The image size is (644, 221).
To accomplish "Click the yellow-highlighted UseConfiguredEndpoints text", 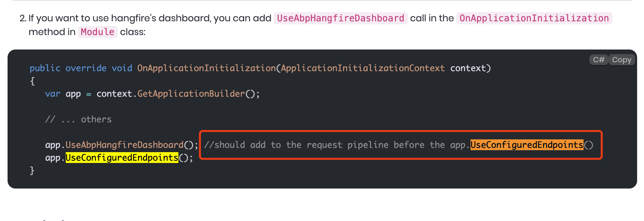I will (x=122, y=158).
